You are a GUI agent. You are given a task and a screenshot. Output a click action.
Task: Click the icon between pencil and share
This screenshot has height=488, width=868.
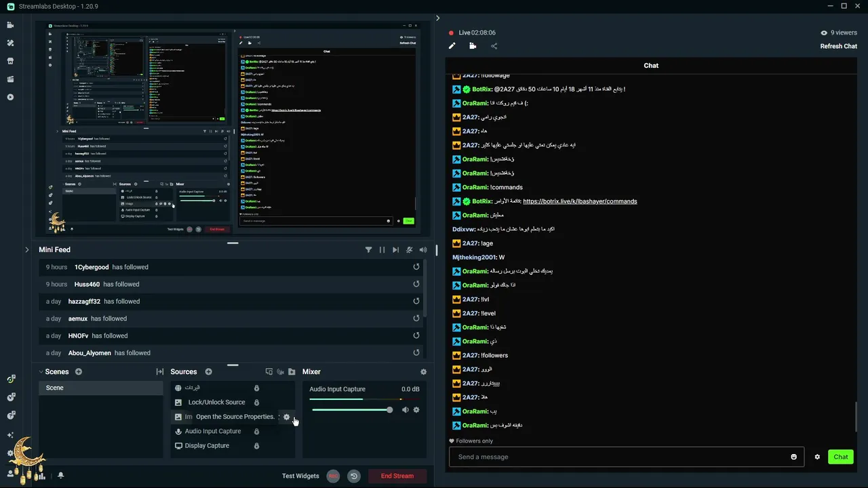(x=473, y=46)
